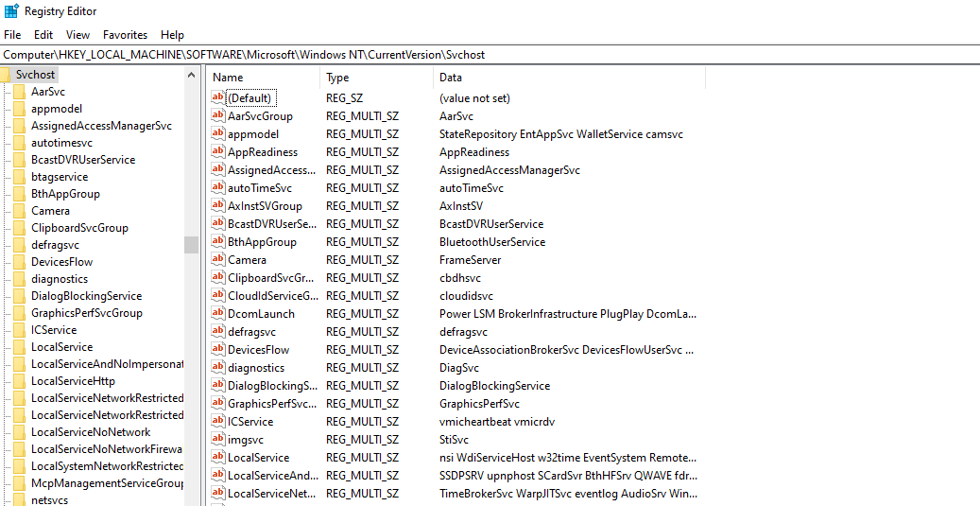Viewport: 980px width, 506px height.
Task: Click the ICService value icon in list
Action: click(217, 422)
